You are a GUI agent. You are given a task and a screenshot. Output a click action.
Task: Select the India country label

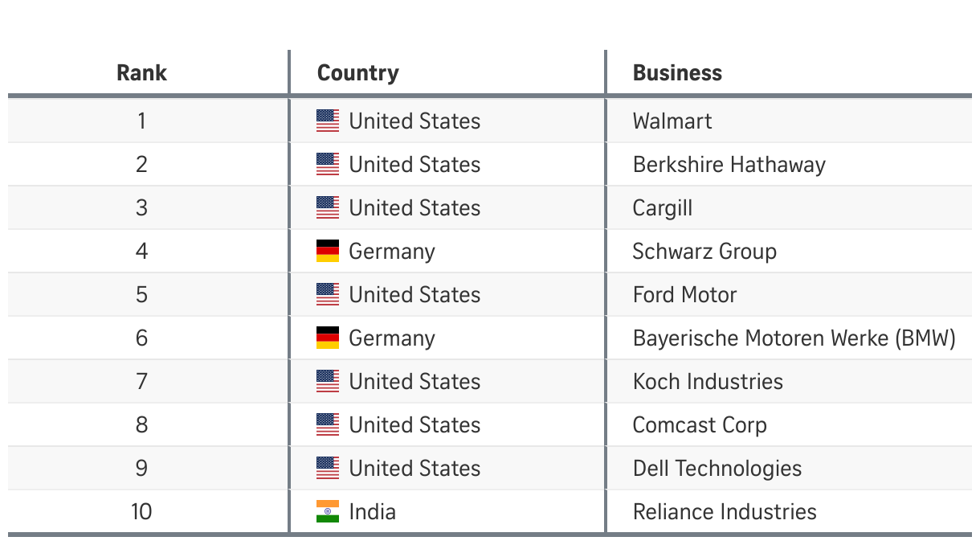coord(372,512)
